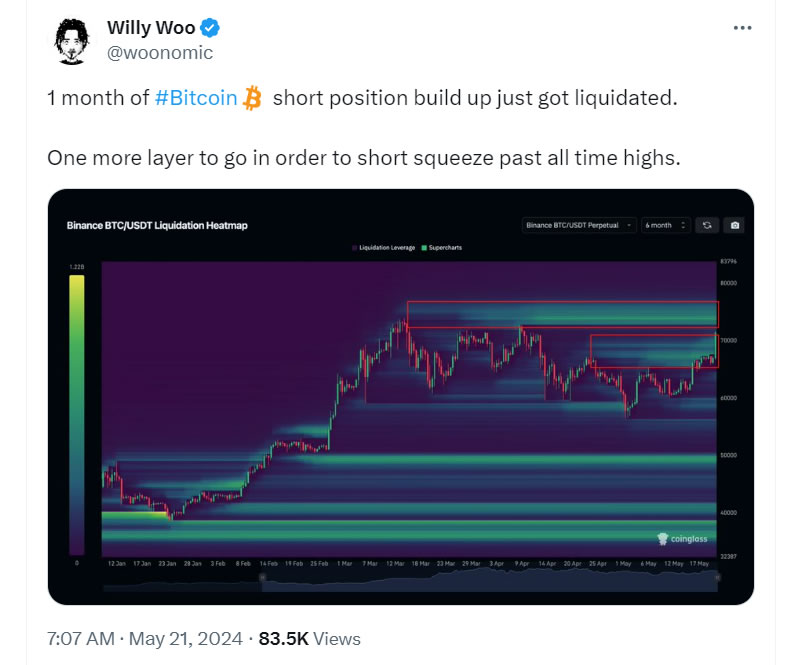Open the 6 month timeframe selector
The image size is (804, 665).
point(666,225)
